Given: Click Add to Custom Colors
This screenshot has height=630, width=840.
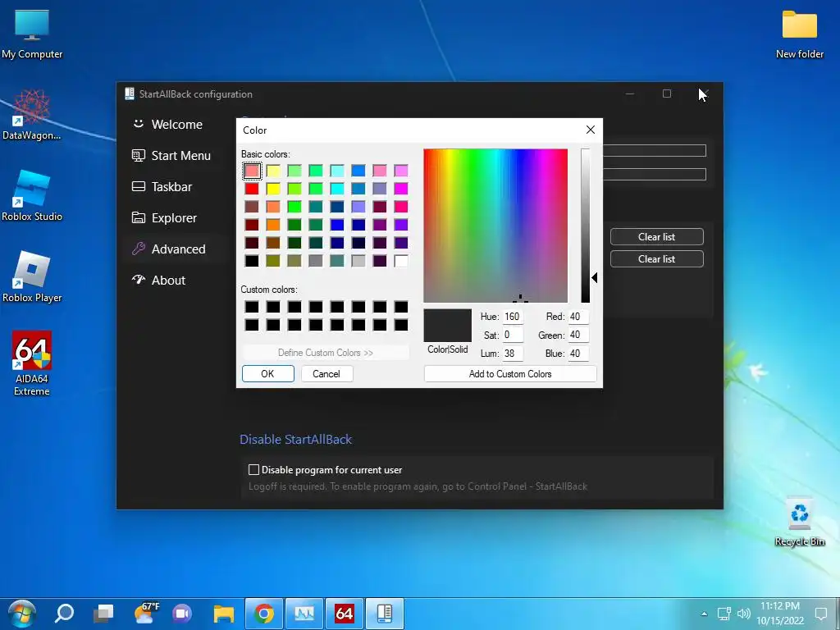Looking at the screenshot, I should coord(510,373).
